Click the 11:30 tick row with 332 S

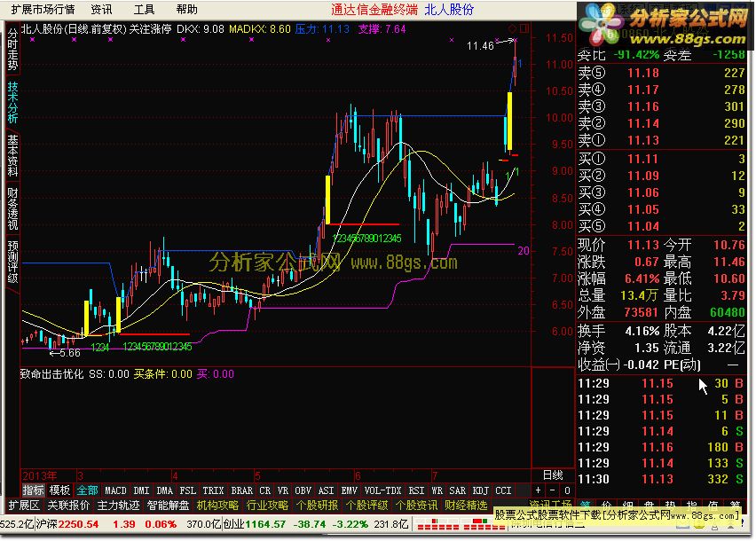coord(661,479)
